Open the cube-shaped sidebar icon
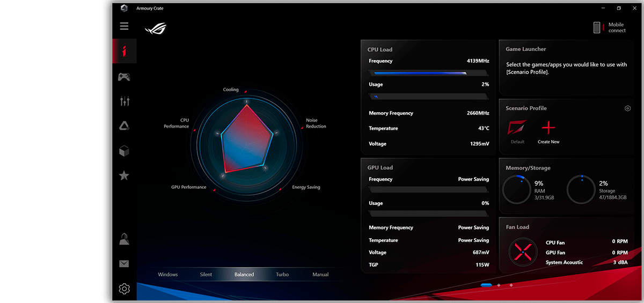Screen dimensions: 644x303 click(124, 151)
